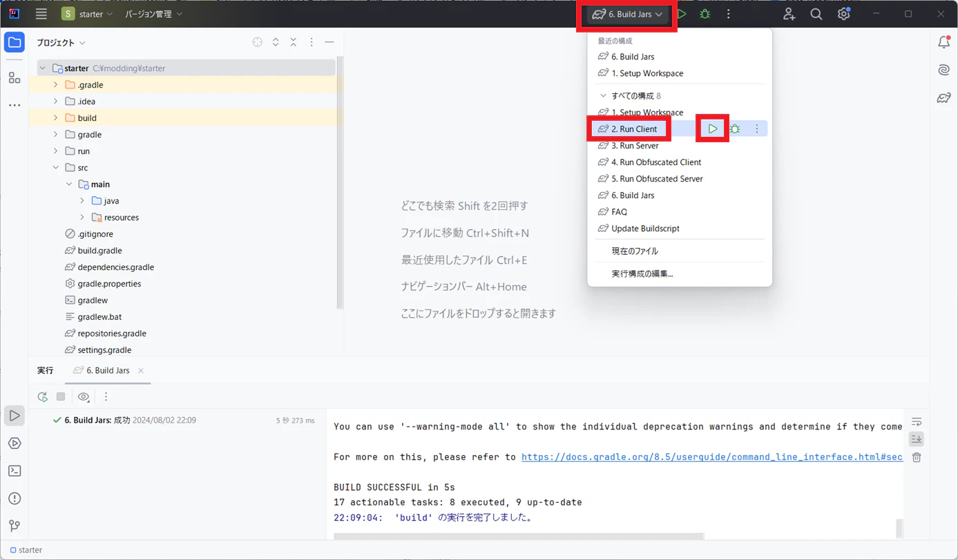
Task: Click the Problems warning icon in sidebar
Action: [15, 499]
